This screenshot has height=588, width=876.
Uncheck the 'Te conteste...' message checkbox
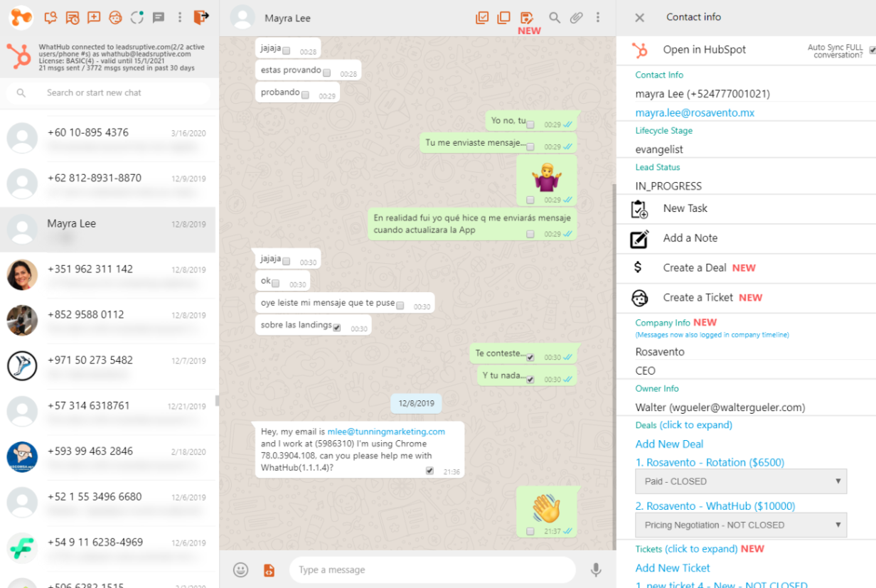tap(530, 357)
